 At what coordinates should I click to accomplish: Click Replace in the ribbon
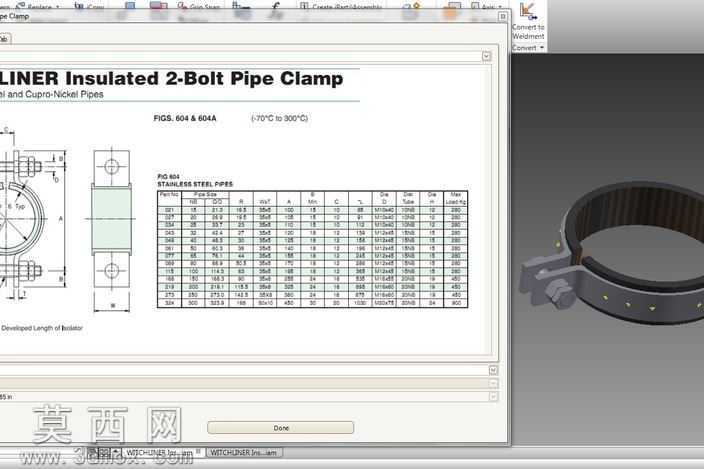pyautogui.click(x=37, y=6)
